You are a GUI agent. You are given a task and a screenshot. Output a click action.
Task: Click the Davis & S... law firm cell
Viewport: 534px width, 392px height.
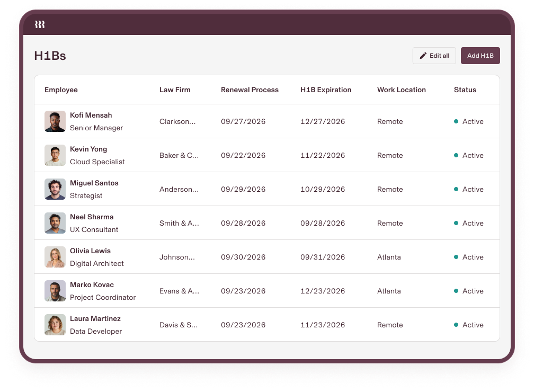[x=179, y=325]
